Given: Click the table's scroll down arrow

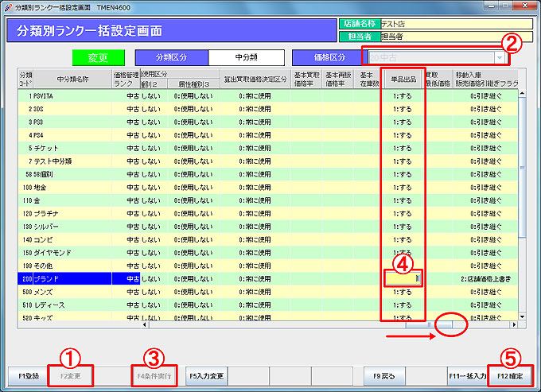Looking at the screenshot, I should coord(523,315).
